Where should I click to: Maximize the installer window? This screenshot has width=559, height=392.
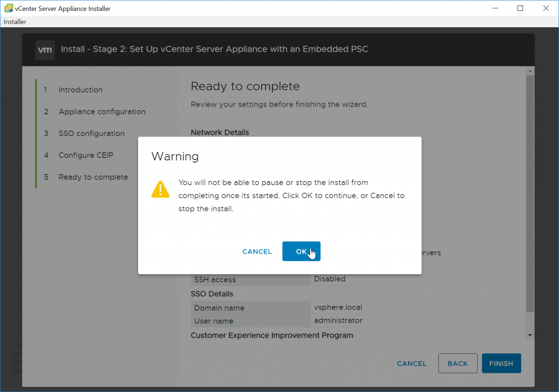pos(520,8)
